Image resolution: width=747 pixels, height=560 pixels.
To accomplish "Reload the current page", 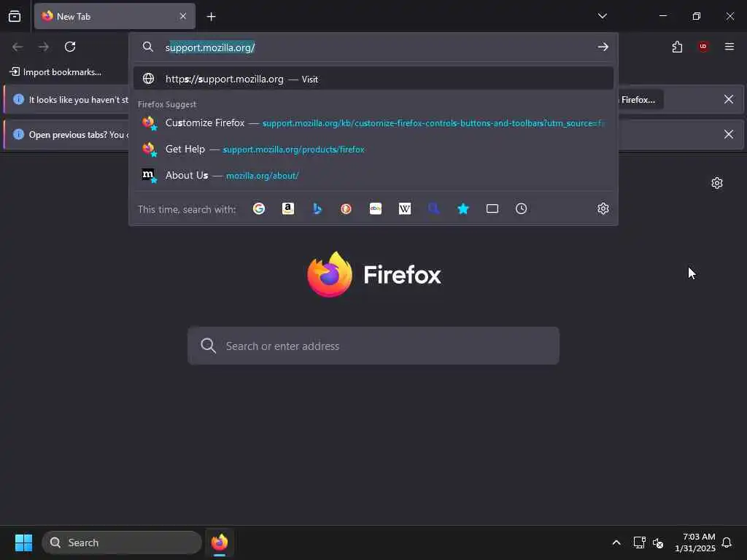I will tap(70, 47).
